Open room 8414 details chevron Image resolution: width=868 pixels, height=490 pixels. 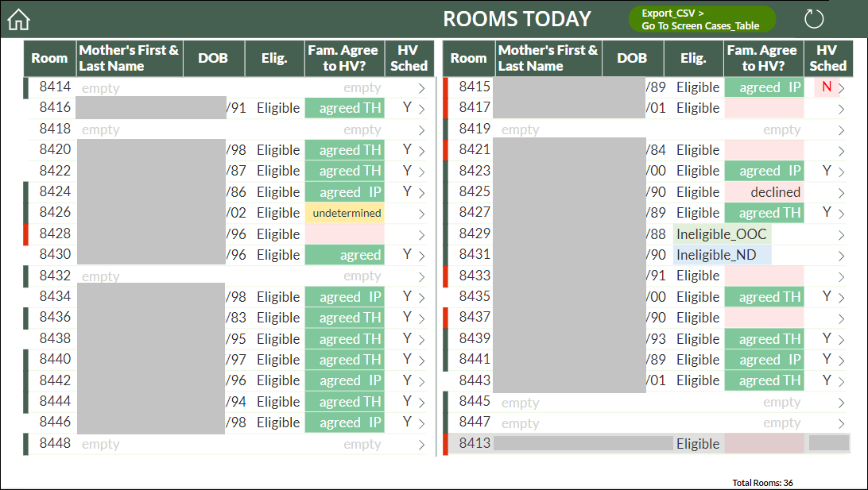(x=422, y=88)
